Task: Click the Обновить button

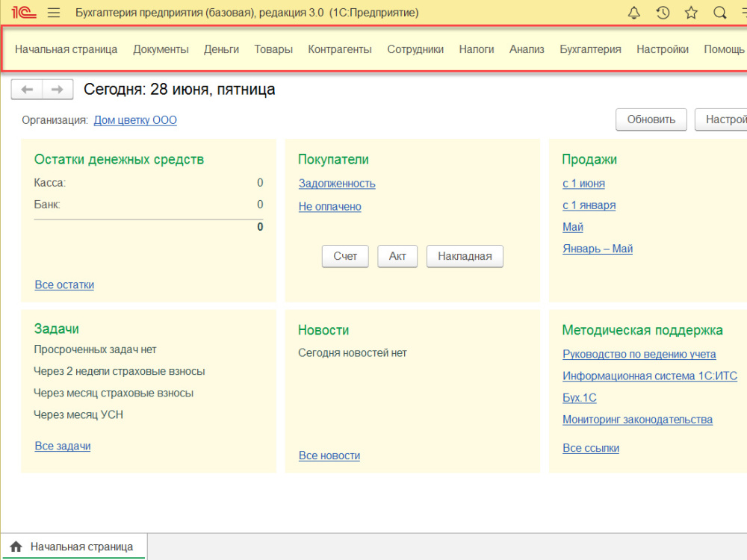Action: click(x=651, y=119)
